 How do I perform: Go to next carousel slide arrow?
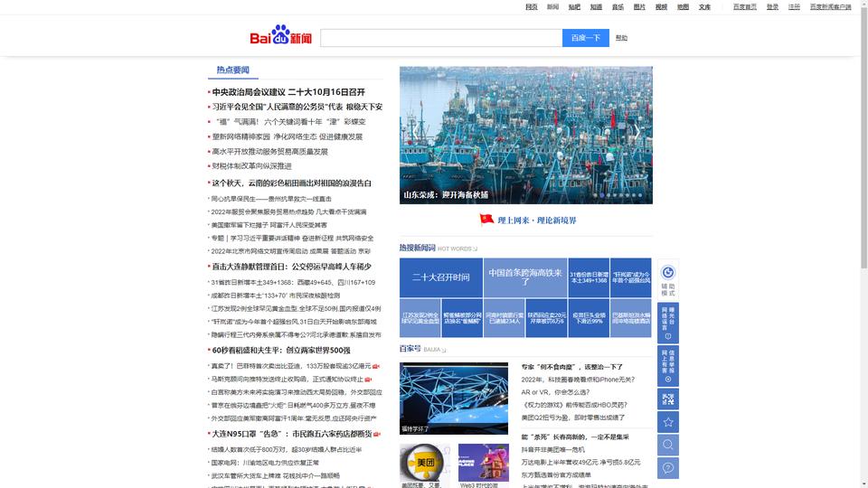(637, 132)
